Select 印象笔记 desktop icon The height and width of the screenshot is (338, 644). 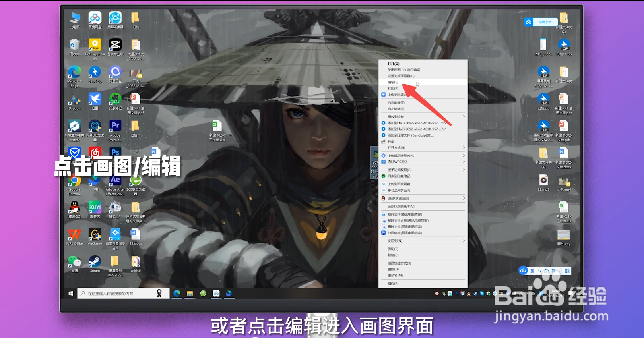[x=115, y=101]
